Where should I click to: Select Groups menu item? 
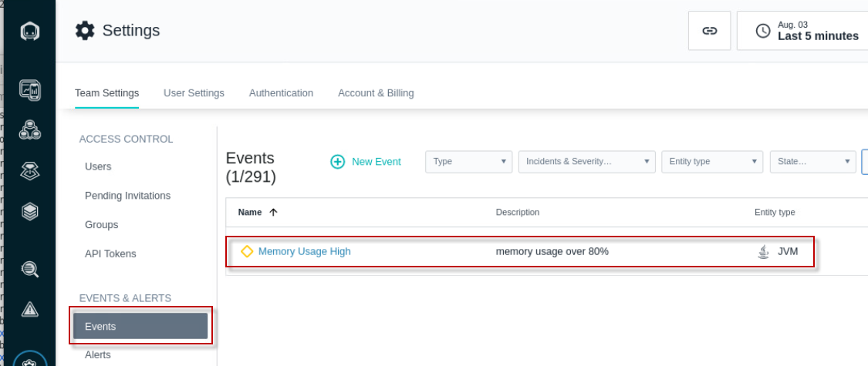coord(101,225)
